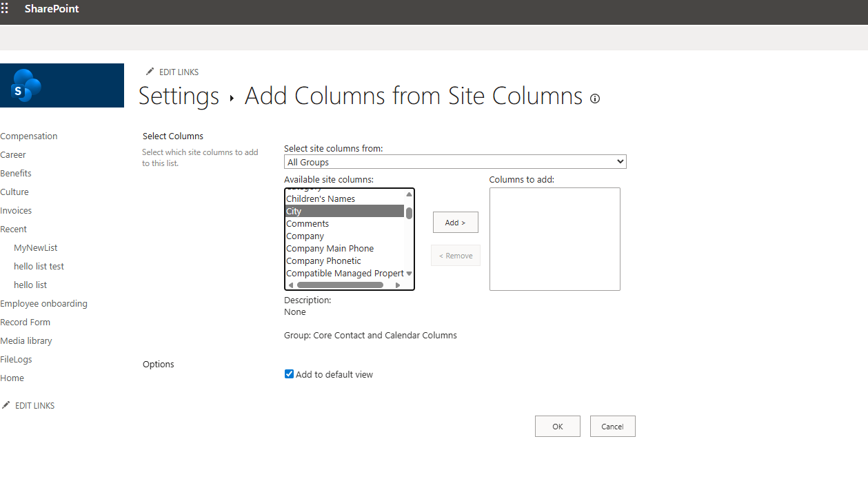The height and width of the screenshot is (501, 868).
Task: Click left arrow of horizontal list scrollbar
Action: tap(290, 285)
